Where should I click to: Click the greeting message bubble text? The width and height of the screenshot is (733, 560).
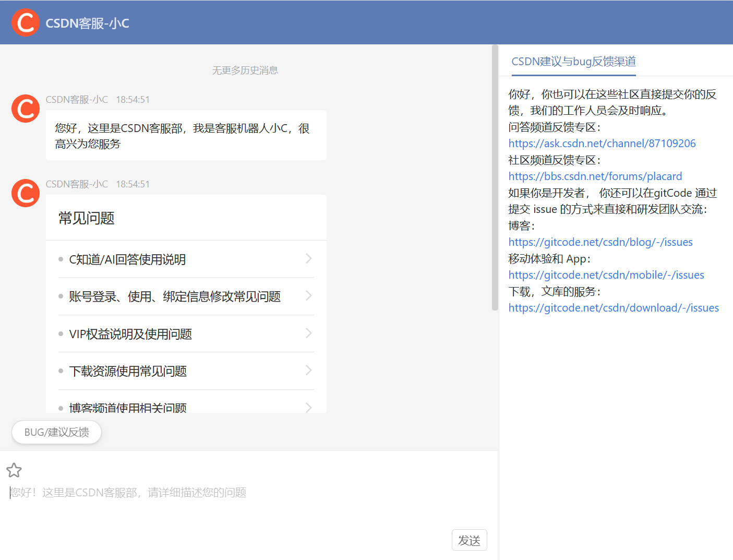pyautogui.click(x=182, y=136)
